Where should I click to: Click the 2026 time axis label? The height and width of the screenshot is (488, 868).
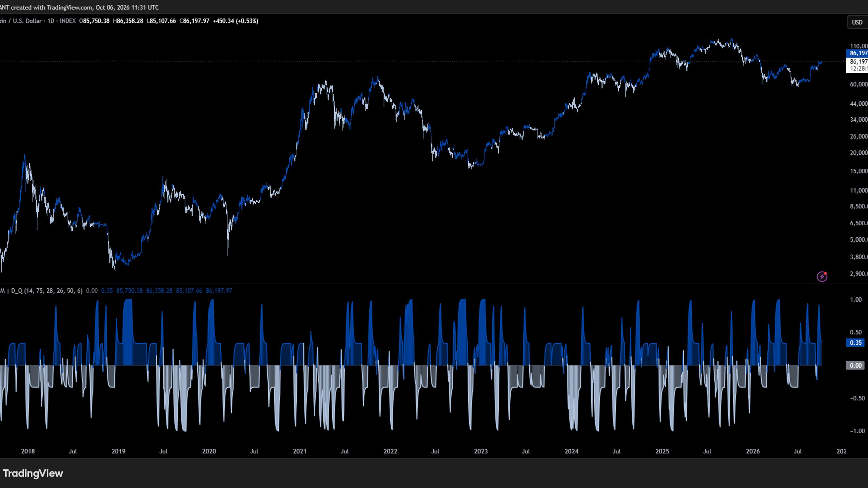click(x=753, y=451)
